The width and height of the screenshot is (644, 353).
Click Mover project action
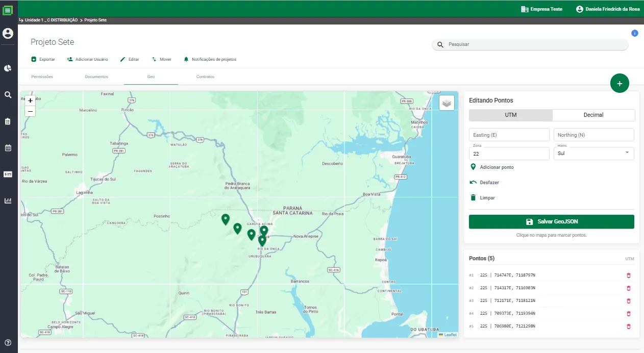[161, 59]
